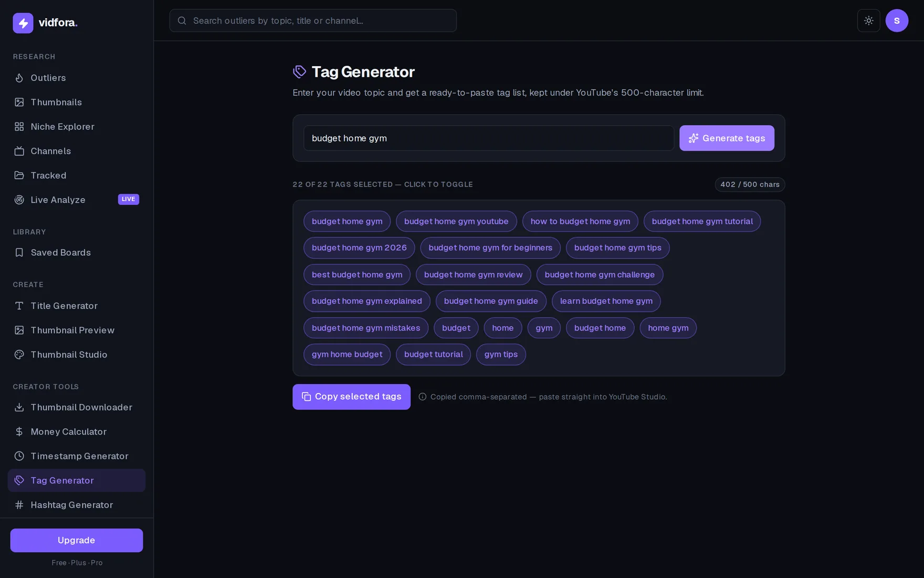The width and height of the screenshot is (924, 578).
Task: Click Copy selected tags button
Action: [351, 397]
